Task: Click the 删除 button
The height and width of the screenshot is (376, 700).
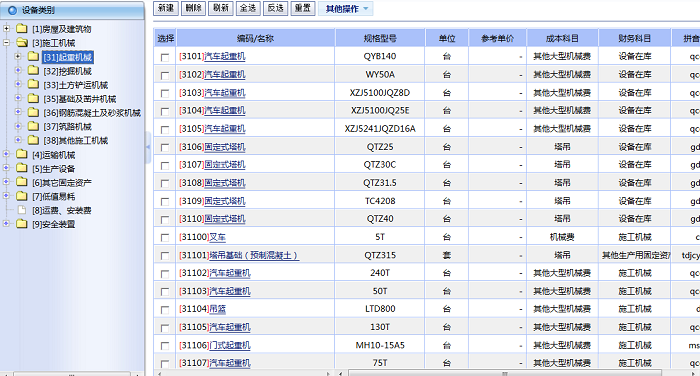Action: tap(193, 8)
